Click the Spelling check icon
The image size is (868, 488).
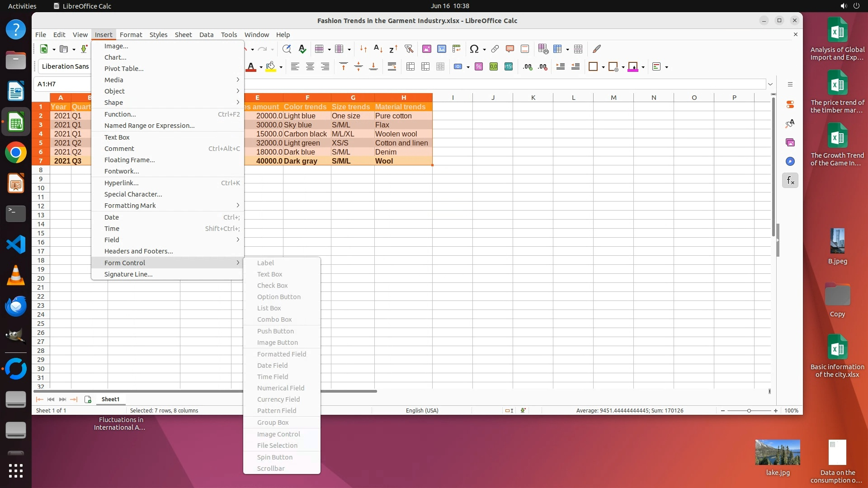(x=302, y=49)
